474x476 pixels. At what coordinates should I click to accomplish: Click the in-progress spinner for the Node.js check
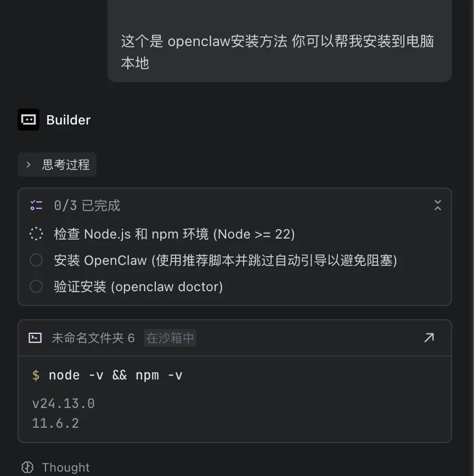[x=36, y=234]
